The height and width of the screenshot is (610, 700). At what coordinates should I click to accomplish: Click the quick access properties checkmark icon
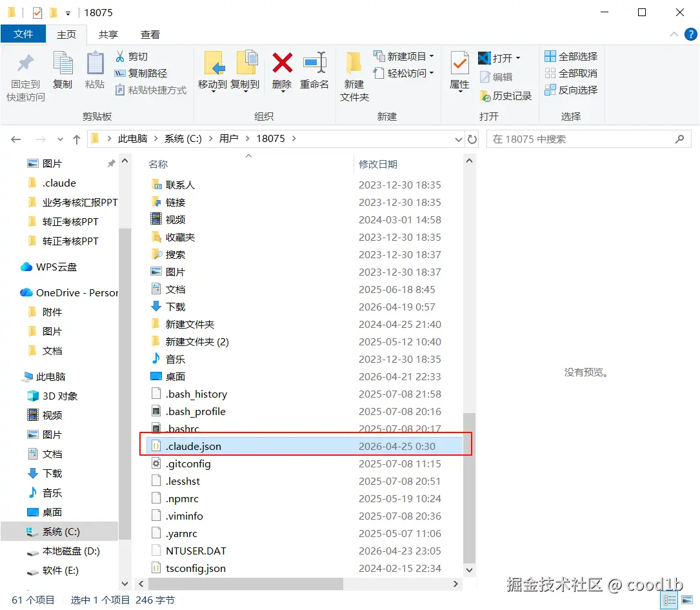pyautogui.click(x=37, y=12)
